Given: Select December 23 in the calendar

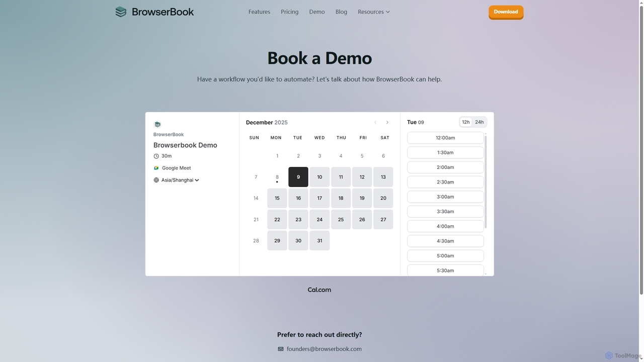Looking at the screenshot, I should tap(298, 220).
